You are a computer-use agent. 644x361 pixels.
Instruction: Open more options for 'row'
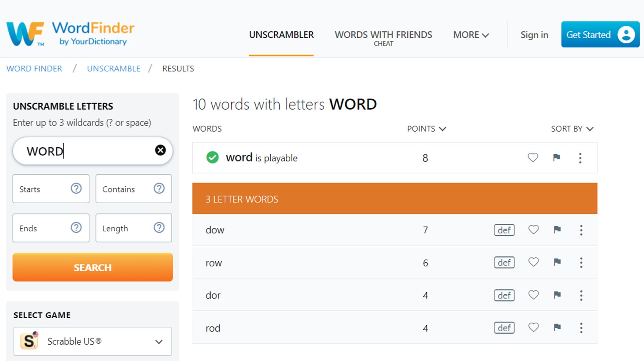tap(581, 263)
